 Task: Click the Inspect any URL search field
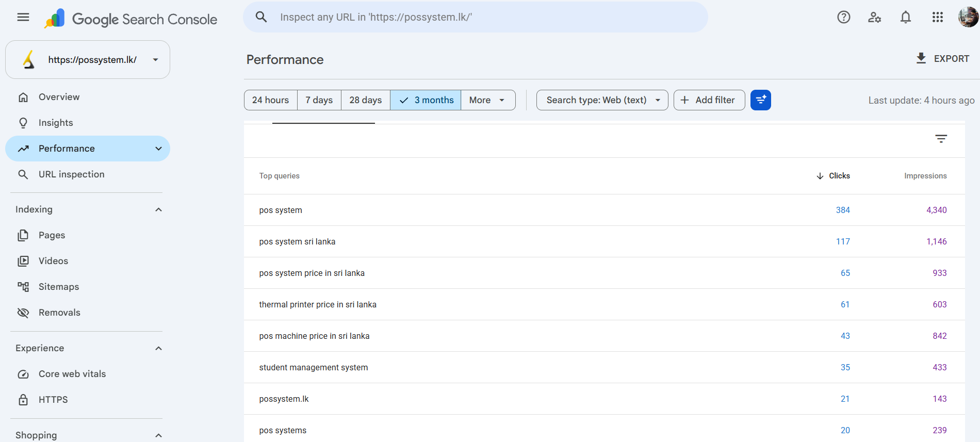click(476, 17)
